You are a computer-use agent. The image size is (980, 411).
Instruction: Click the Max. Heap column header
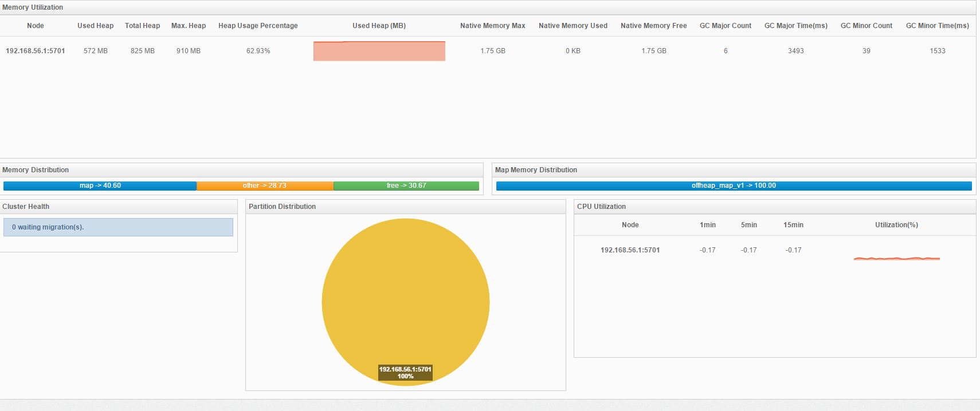coord(189,26)
